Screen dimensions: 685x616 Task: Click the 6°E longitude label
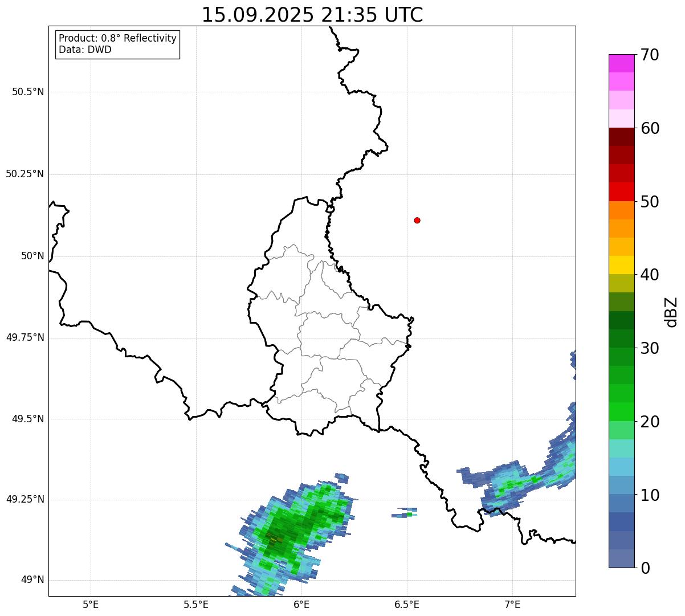(x=301, y=604)
